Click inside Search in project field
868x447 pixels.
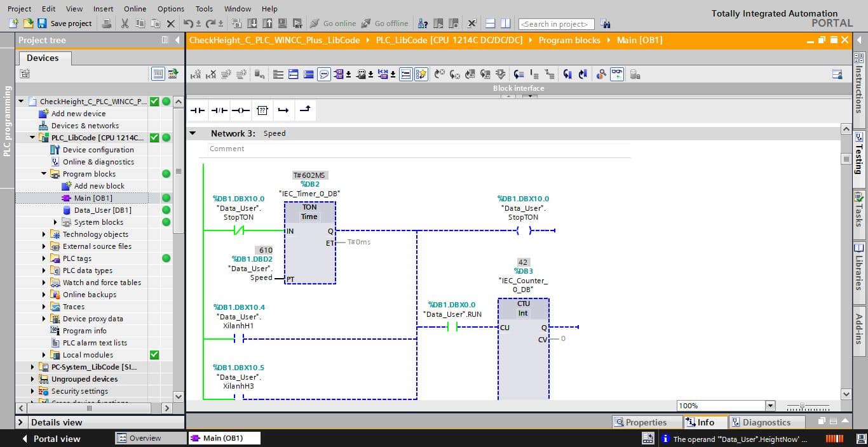point(556,24)
